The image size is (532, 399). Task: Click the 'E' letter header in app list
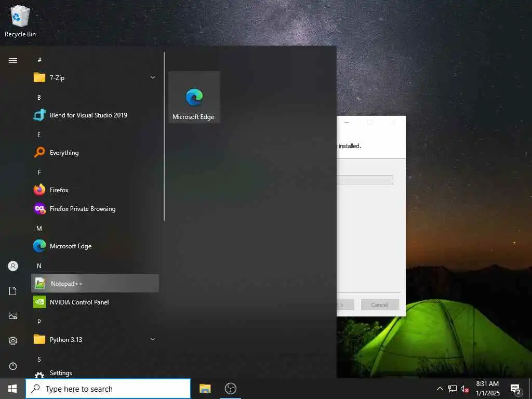click(x=39, y=135)
